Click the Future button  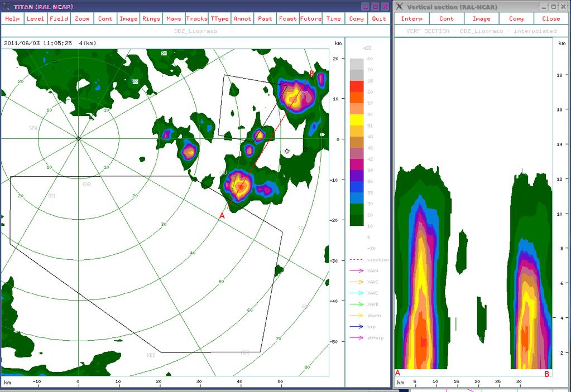[x=311, y=18]
